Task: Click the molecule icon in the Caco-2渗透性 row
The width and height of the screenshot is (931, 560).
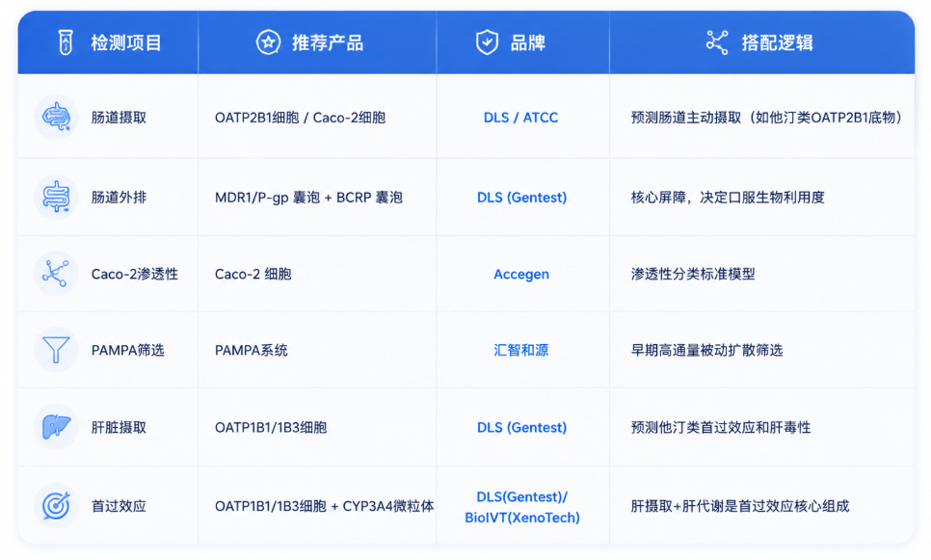Action: coord(56,273)
